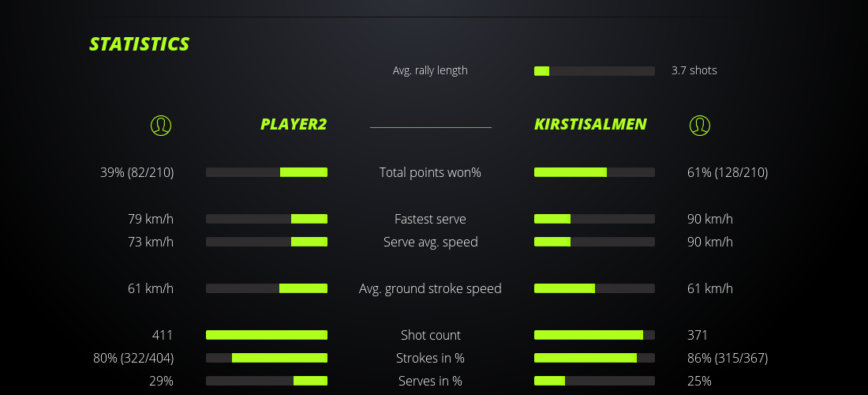The image size is (868, 395).
Task: Click KIRSTISALMEN's Avg. ground stroke speed bar
Action: coord(594,288)
